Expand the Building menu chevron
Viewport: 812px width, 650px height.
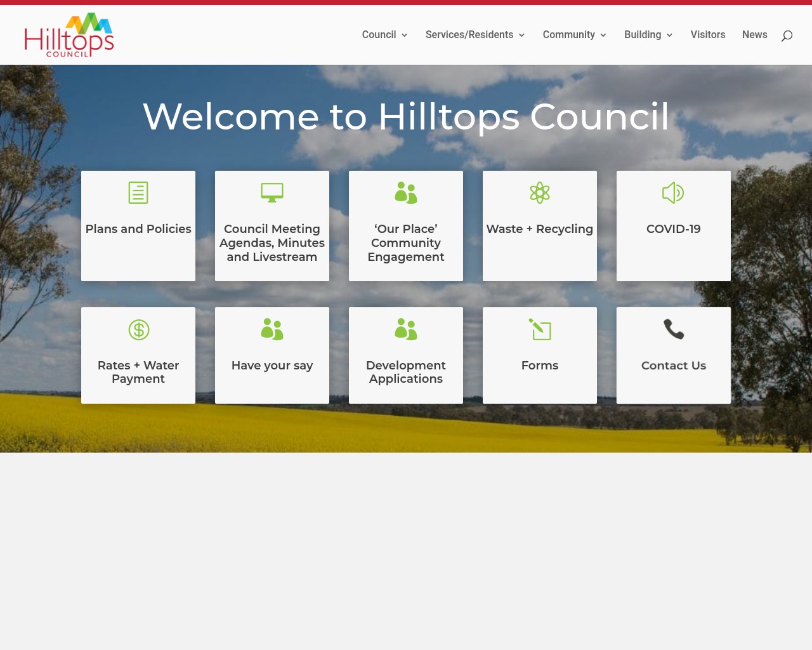coord(669,36)
